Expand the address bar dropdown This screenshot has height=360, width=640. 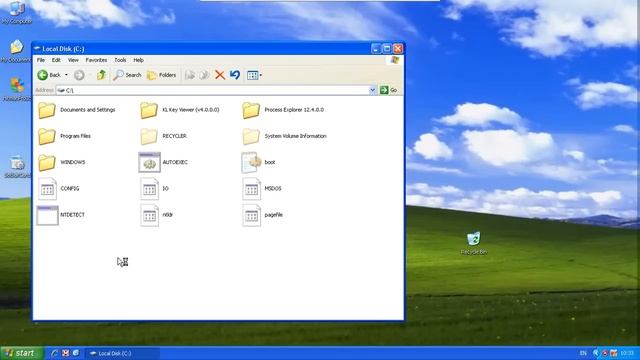(372, 90)
